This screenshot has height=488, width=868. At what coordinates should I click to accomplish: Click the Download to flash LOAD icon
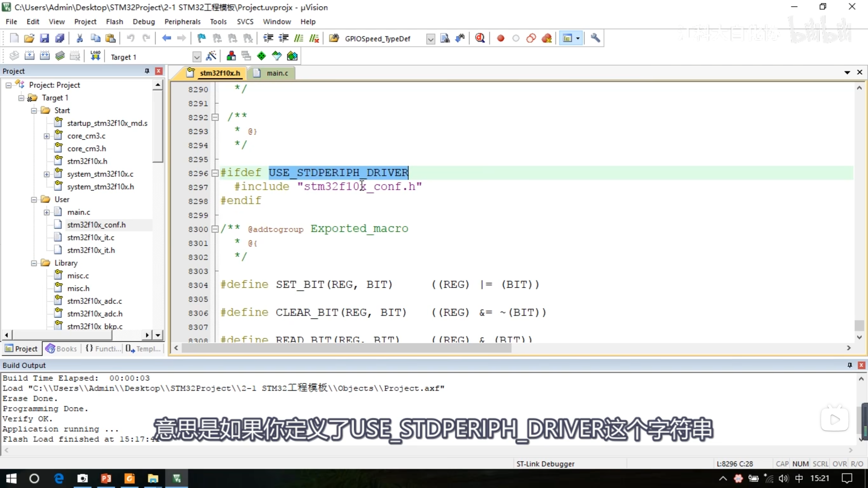95,56
